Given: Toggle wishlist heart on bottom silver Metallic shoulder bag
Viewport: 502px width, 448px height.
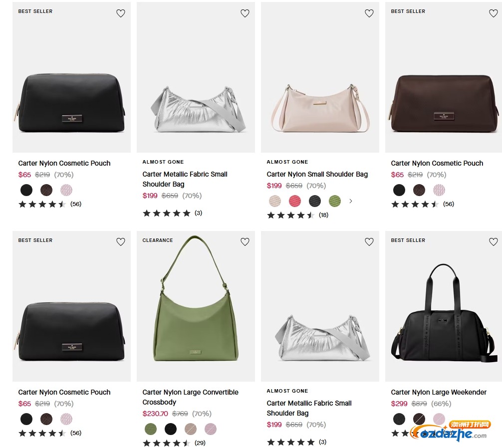Looking at the screenshot, I should [x=369, y=241].
